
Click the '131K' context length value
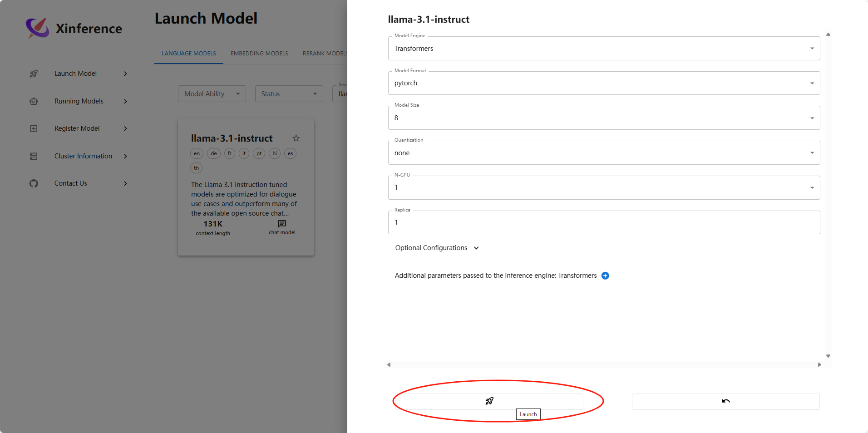[x=213, y=224]
